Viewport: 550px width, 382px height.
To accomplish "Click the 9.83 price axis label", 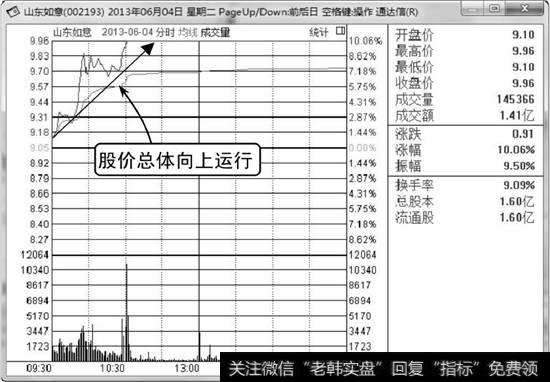I will [x=40, y=56].
